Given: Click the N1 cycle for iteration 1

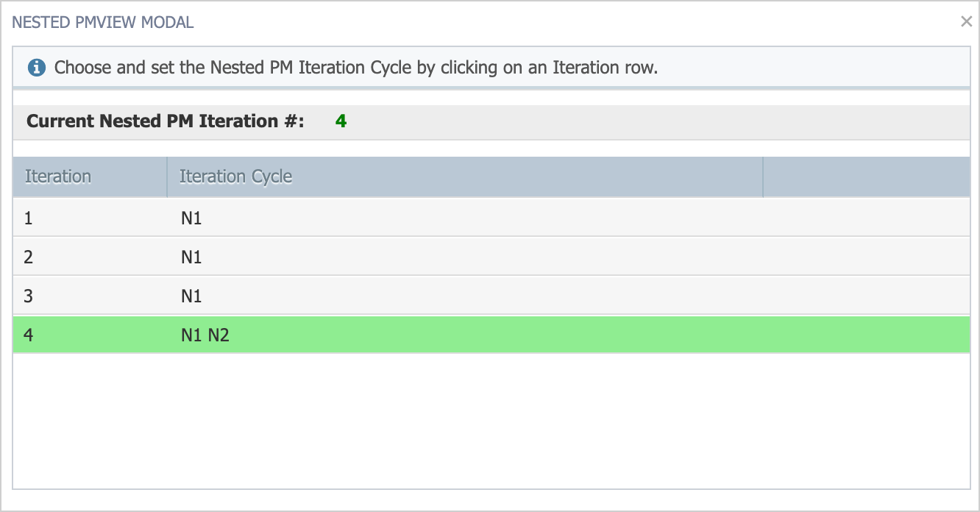Looking at the screenshot, I should tap(191, 218).
